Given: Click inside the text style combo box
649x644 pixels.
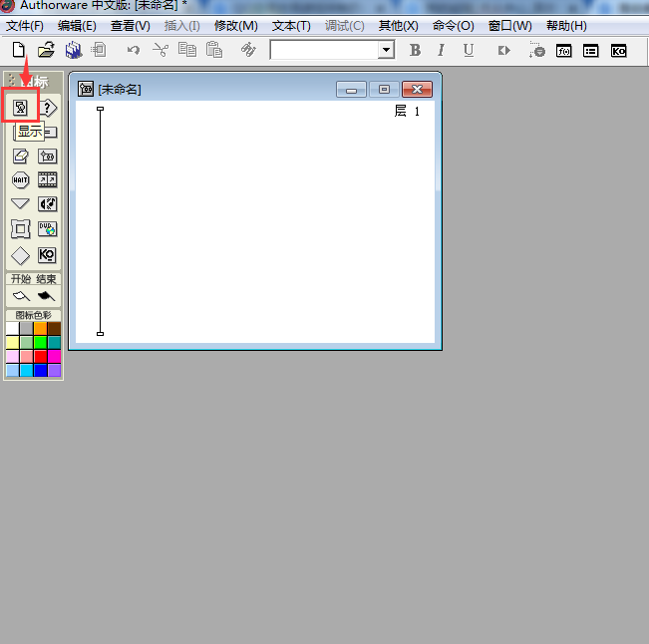Looking at the screenshot, I should [325, 50].
